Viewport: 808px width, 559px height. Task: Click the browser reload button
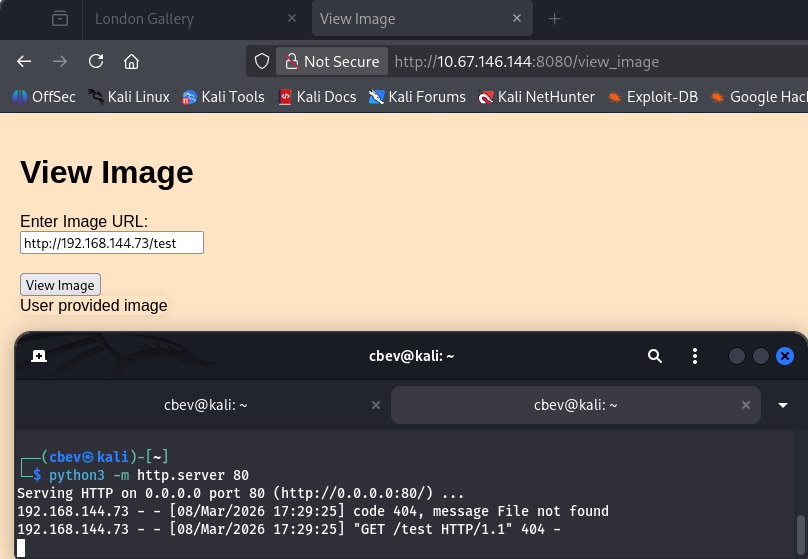[96, 61]
